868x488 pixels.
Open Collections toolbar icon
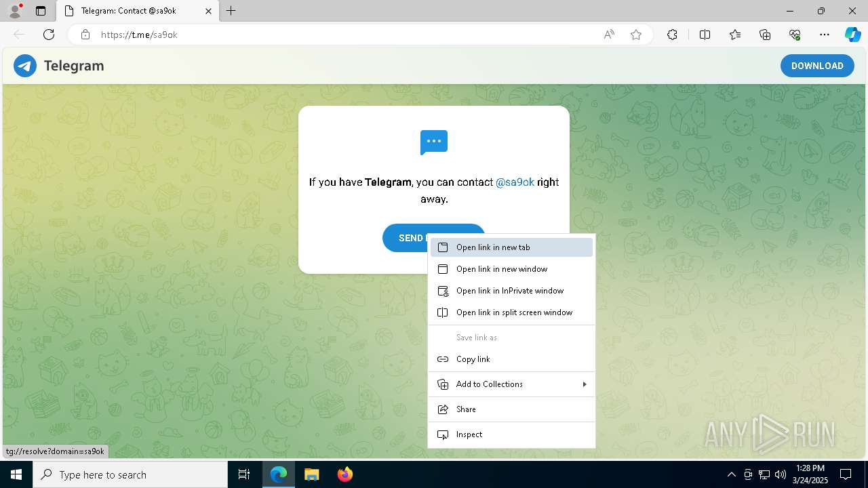(765, 35)
